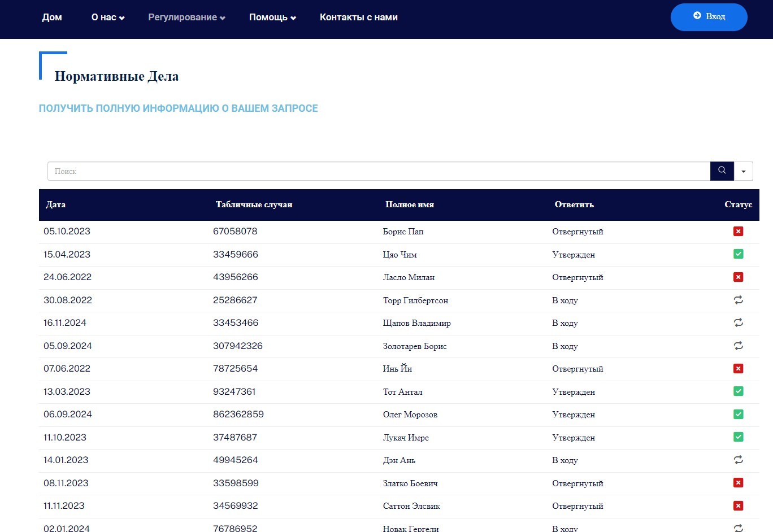Sort by Полное имя column header

[410, 204]
